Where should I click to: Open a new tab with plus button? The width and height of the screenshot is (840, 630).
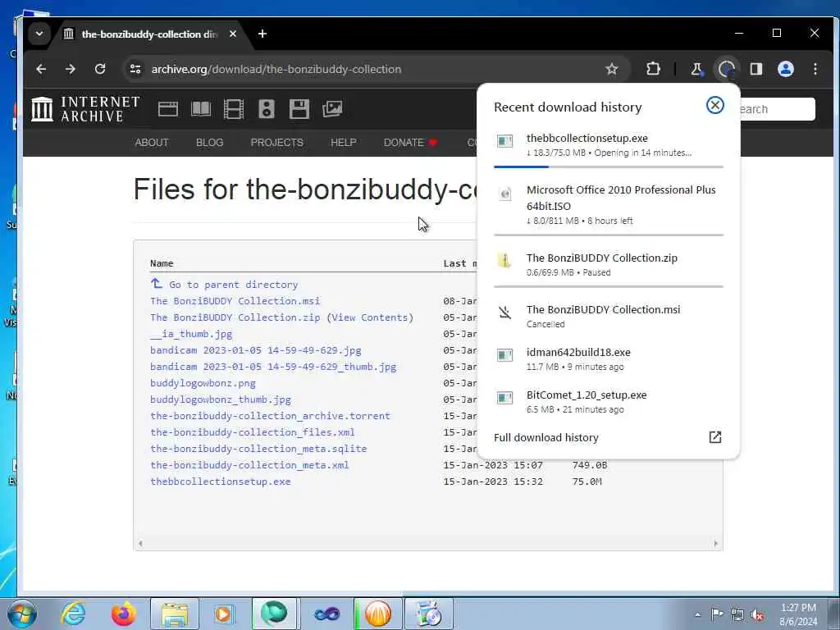(262, 34)
